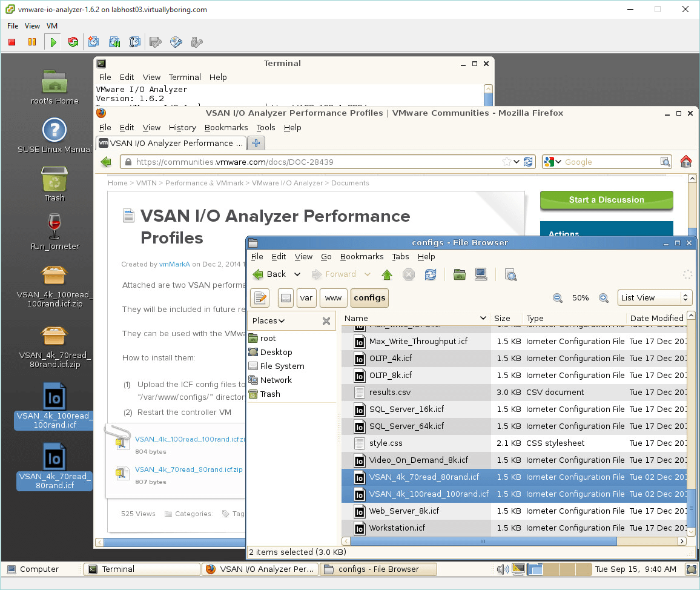Take a VM snapshot with the clock icon
This screenshot has width=700, height=590.
(93, 42)
